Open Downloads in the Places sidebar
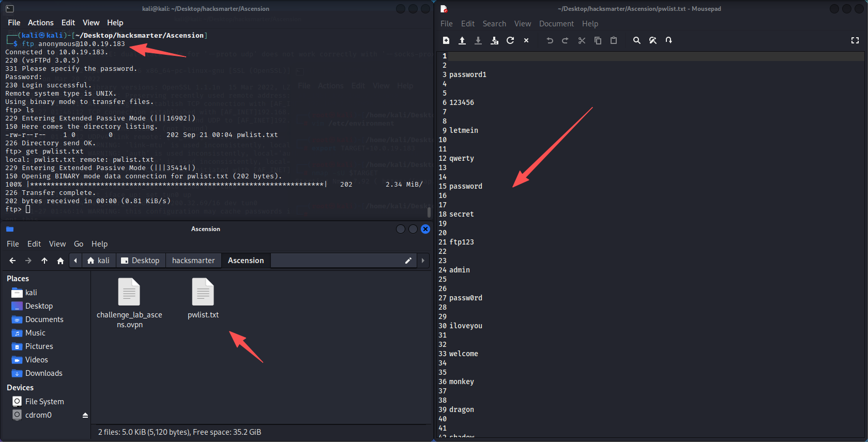The height and width of the screenshot is (442, 868). [43, 373]
